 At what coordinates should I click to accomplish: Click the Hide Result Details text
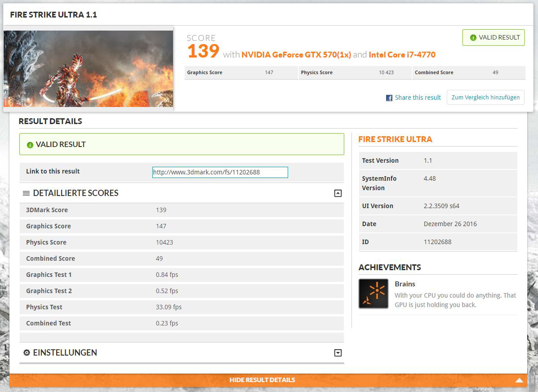(262, 380)
